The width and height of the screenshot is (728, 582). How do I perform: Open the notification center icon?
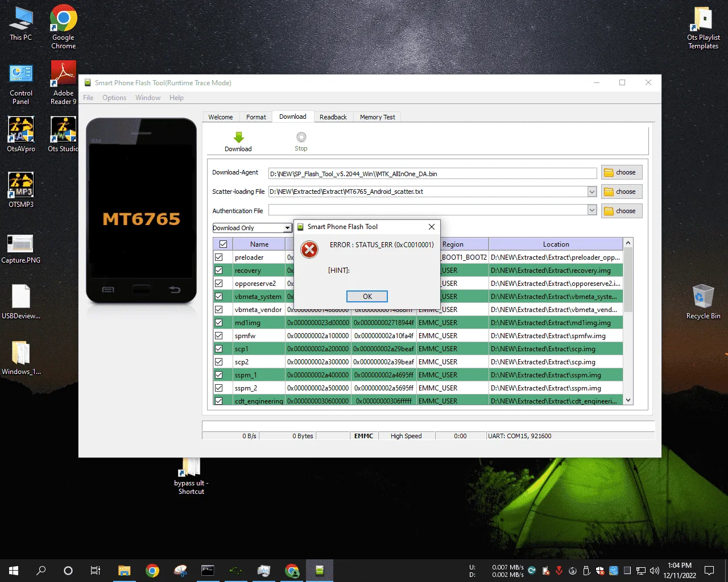[x=709, y=571]
